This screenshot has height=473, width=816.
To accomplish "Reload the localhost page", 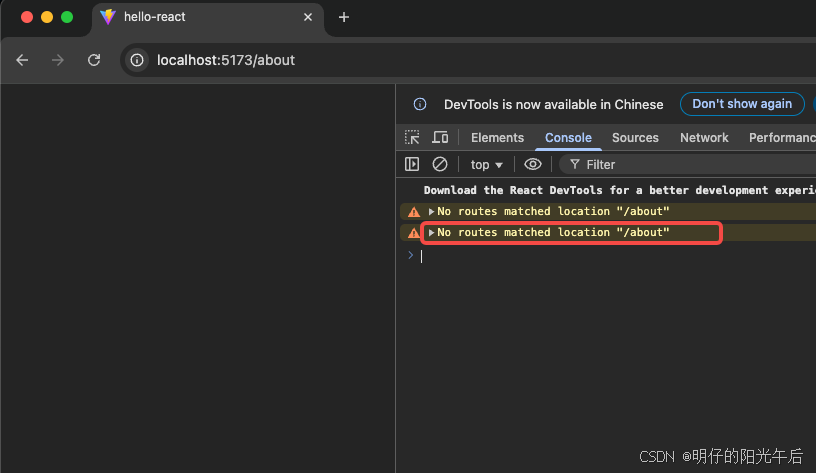I will click(94, 60).
